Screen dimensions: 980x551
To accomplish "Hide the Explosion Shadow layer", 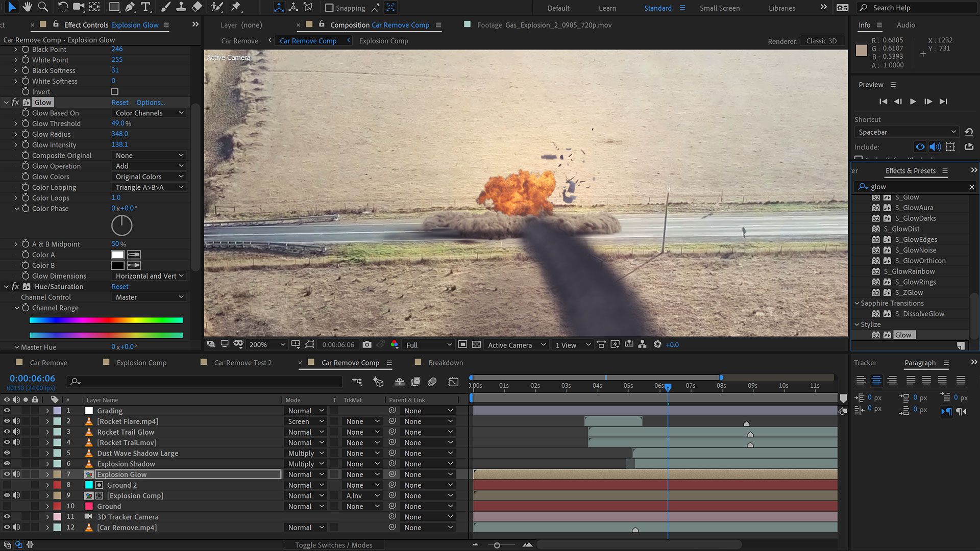I will point(7,464).
